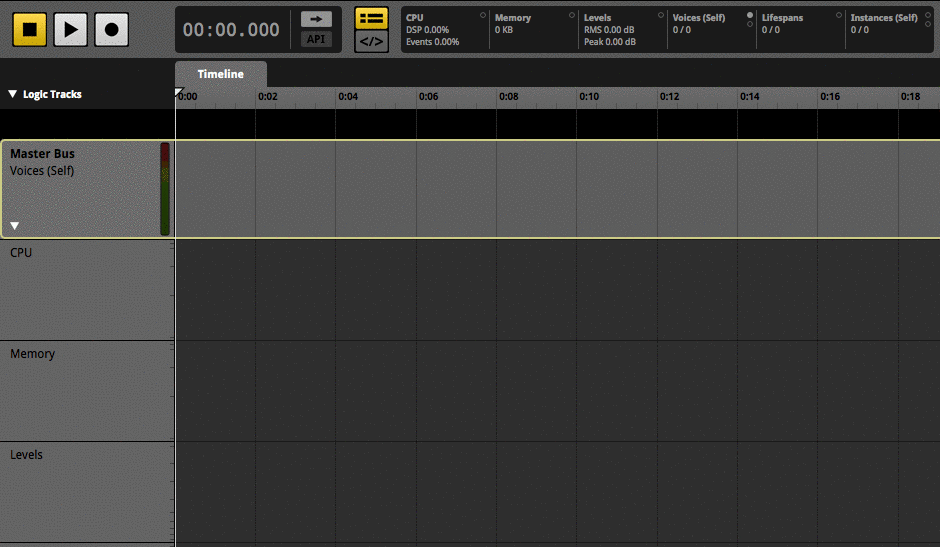Select the Memory track header
The image size is (940, 547).
tap(86, 390)
